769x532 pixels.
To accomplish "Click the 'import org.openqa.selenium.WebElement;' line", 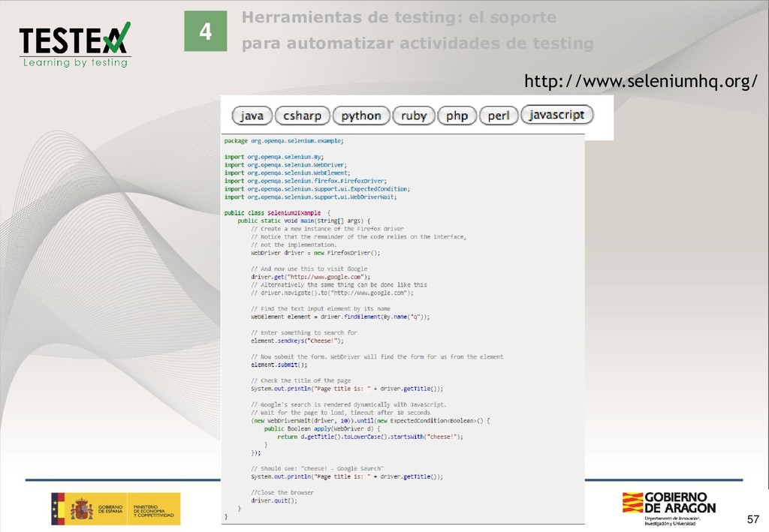I will (288, 173).
